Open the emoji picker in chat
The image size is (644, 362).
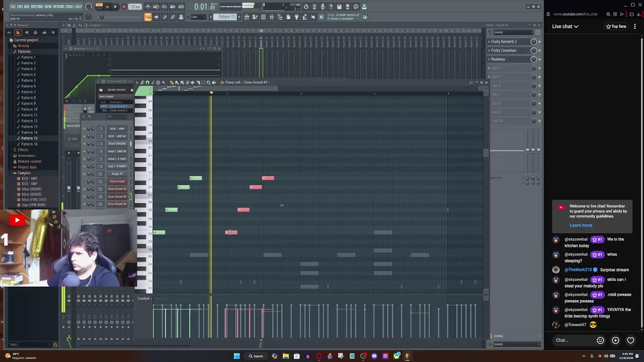pos(600,340)
